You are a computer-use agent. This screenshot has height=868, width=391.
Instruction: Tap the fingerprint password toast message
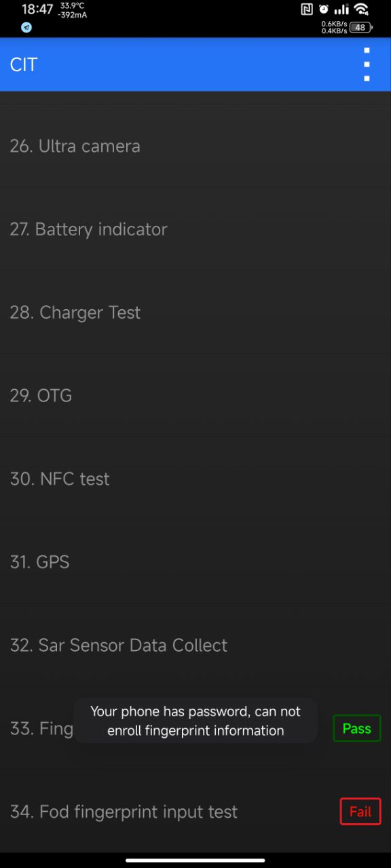[195, 721]
